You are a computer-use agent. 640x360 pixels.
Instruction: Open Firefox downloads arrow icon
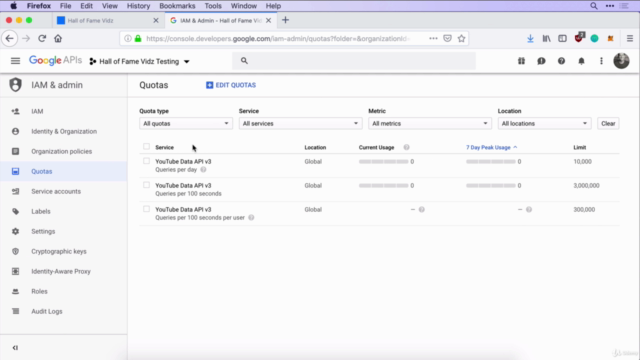point(530,38)
